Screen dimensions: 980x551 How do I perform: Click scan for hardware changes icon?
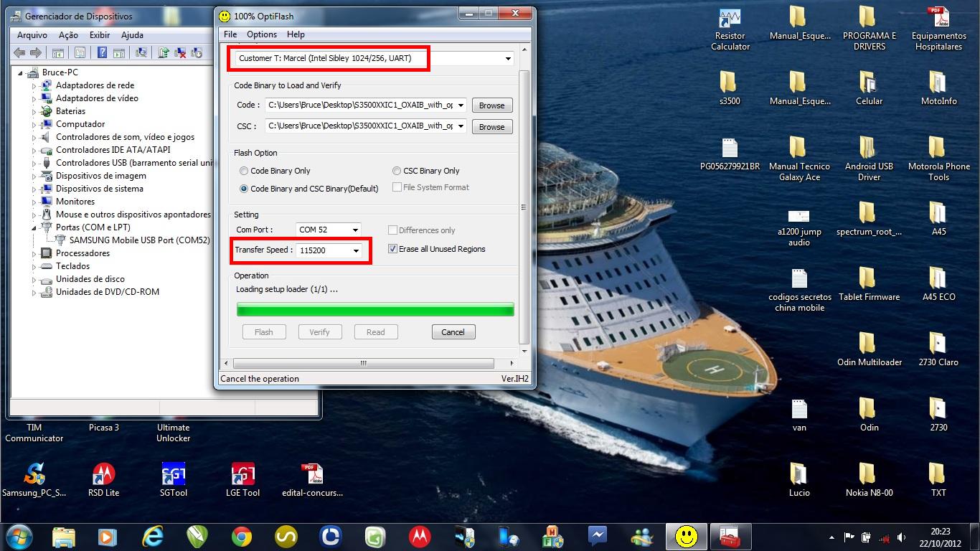141,52
